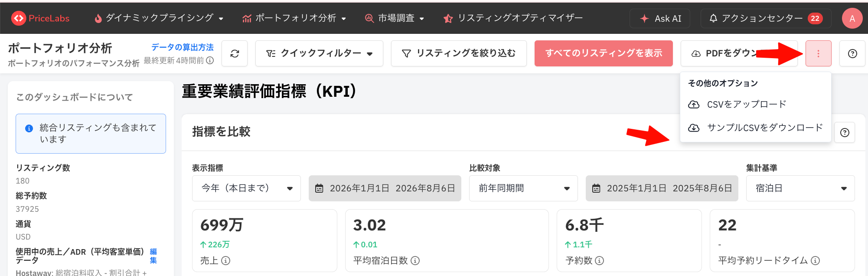The height and width of the screenshot is (276, 868).
Task: Click info icon beside 平均宿泊日数
Action: 415,260
